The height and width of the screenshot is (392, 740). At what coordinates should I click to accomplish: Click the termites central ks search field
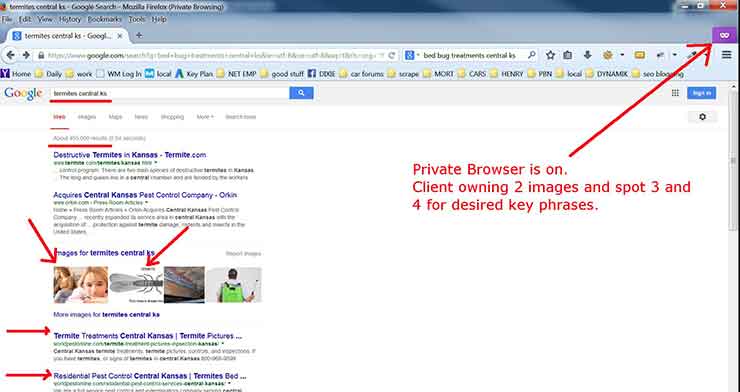click(170, 93)
